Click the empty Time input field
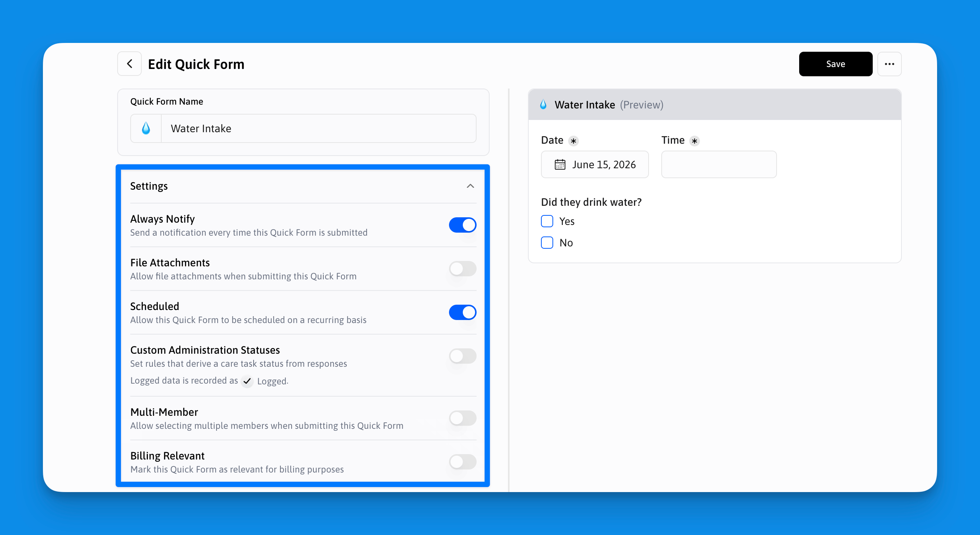The image size is (980, 535). click(x=719, y=164)
